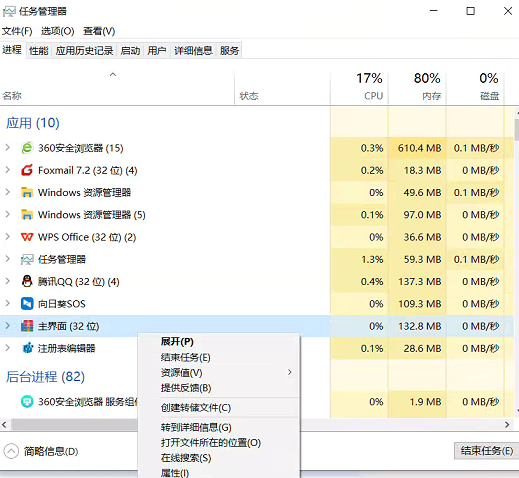Switch to the 详细信息 tab
Image resolution: width=519 pixels, height=478 pixels.
193,51
